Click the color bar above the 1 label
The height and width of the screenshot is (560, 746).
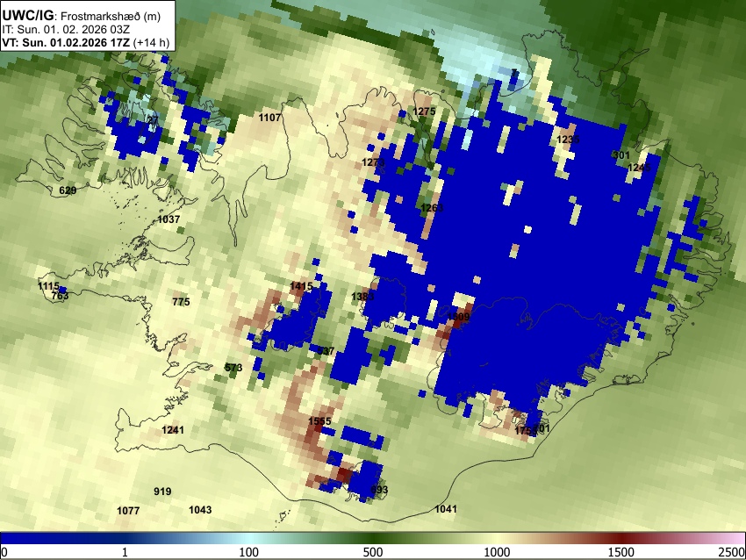click(x=125, y=538)
